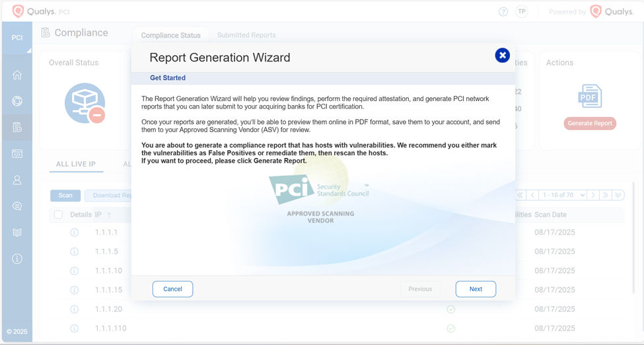Open details info for IP 1.1.1.1

point(75,233)
